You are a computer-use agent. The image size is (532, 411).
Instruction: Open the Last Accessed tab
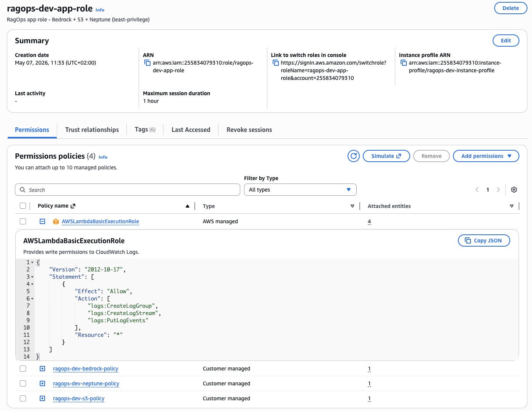(x=191, y=130)
